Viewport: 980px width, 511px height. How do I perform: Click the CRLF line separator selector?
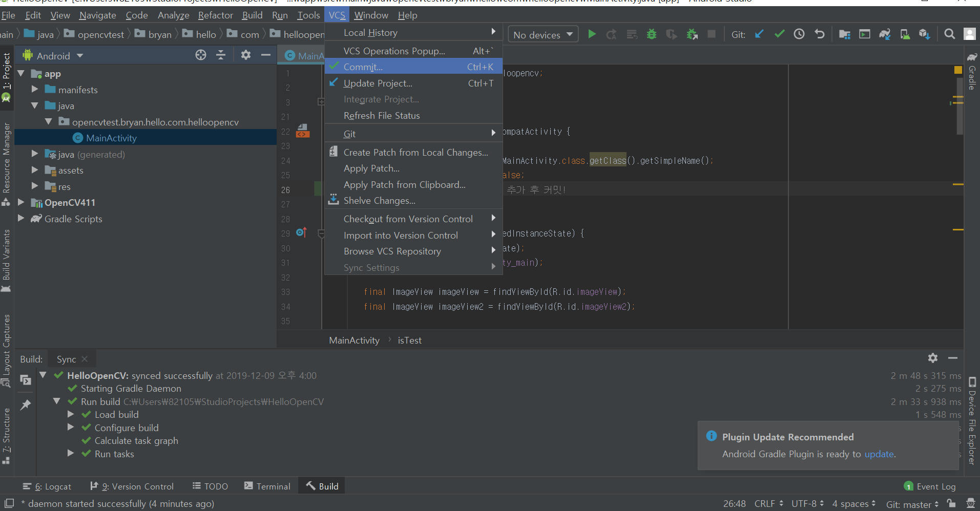(768, 503)
